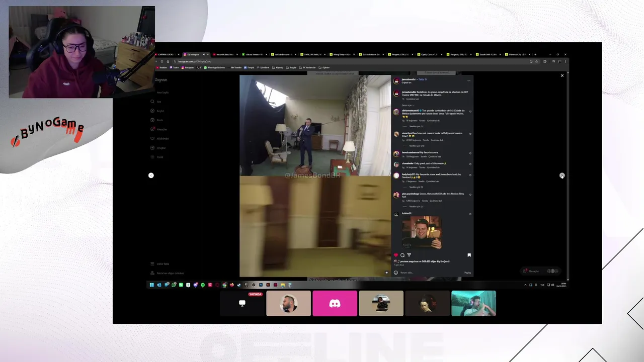This screenshot has width=644, height=362.
Task: Go to next post arrow
Action: 562,175
